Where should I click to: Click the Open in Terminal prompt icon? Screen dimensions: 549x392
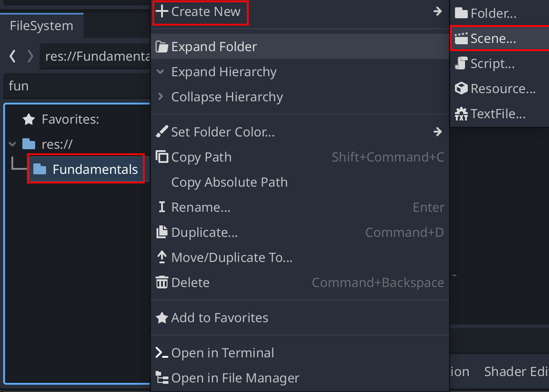pyautogui.click(x=162, y=353)
